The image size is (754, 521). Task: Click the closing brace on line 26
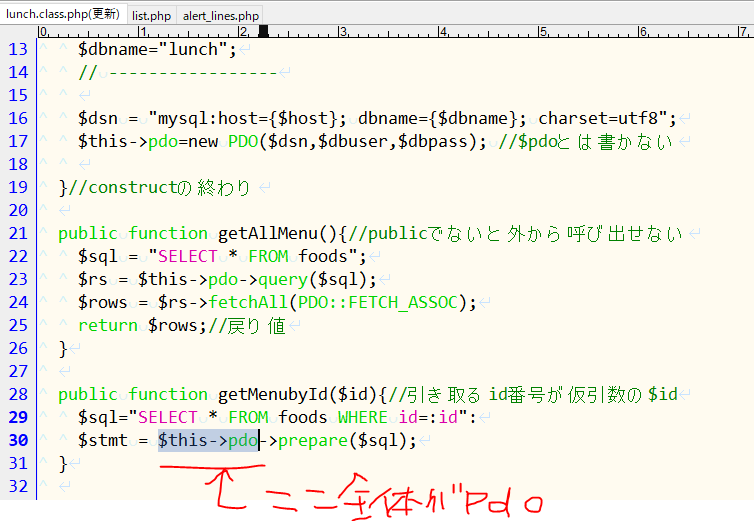click(x=63, y=348)
